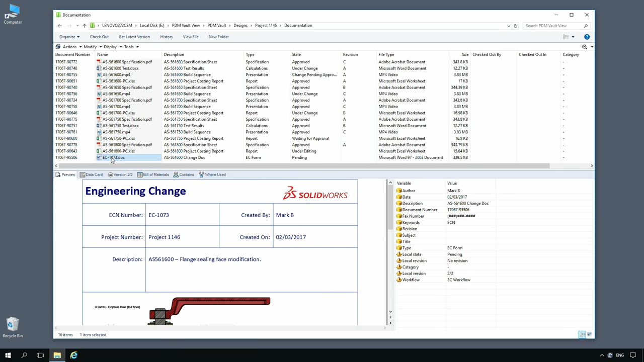The image size is (644, 362).
Task: Click the up-arrow parent folder icon
Action: [x=84, y=26]
